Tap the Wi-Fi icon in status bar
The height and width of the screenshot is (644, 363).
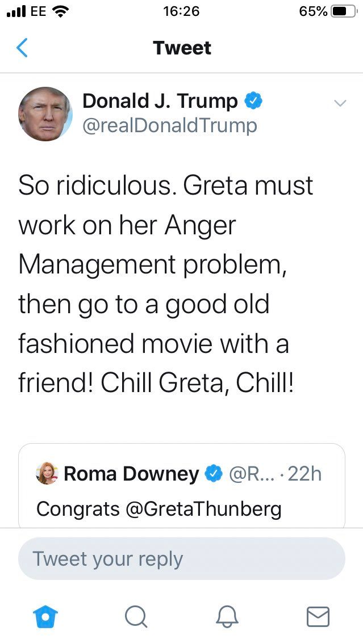point(60,11)
